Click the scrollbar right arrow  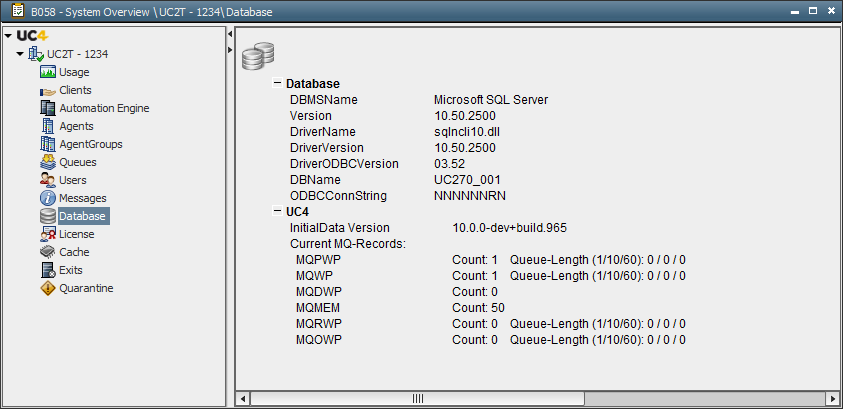click(x=832, y=399)
